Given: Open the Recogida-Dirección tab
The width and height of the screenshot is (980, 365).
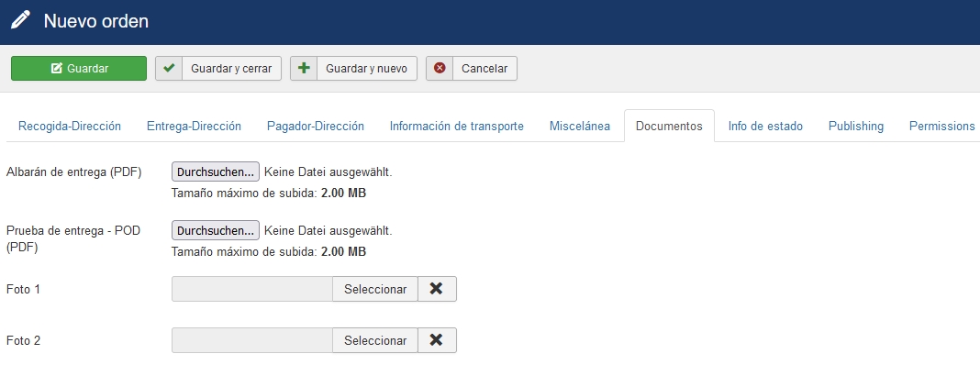Looking at the screenshot, I should (70, 127).
